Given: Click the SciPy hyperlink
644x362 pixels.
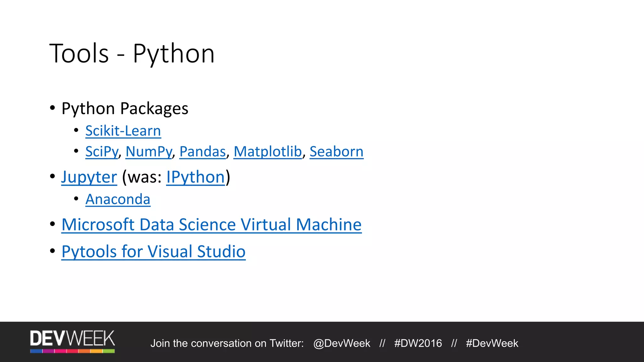Looking at the screenshot, I should [102, 151].
